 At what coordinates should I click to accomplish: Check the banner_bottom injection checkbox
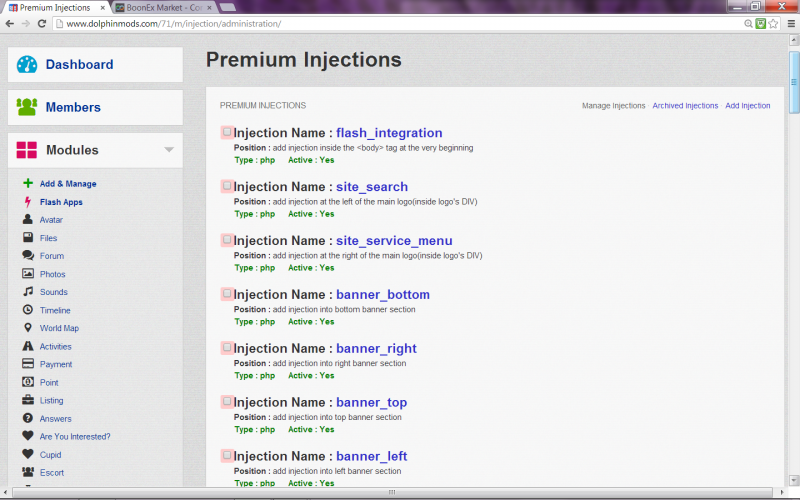pos(227,294)
